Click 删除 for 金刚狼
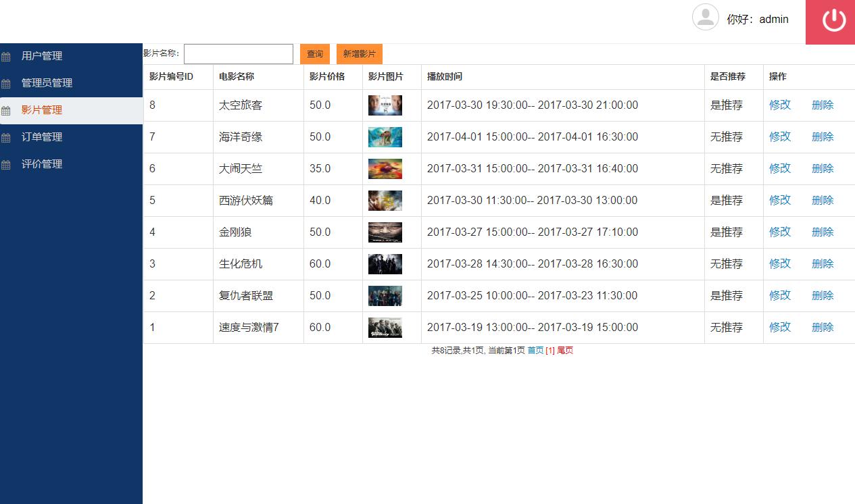The image size is (855, 504). click(x=823, y=232)
